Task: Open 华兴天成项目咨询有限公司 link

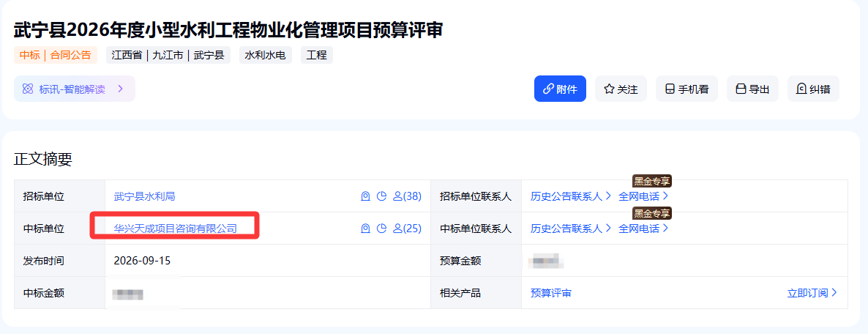Action: coord(176,229)
